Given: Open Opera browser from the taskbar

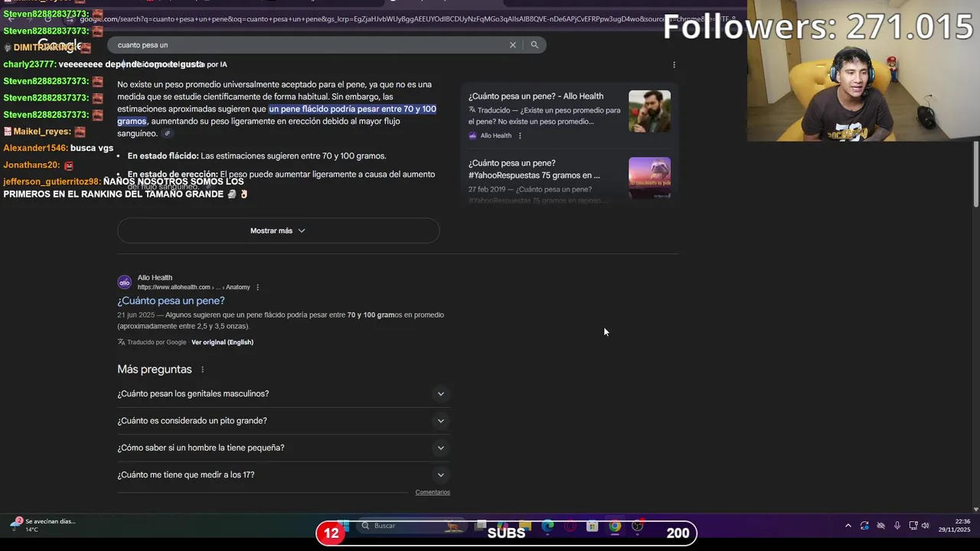Looking at the screenshot, I should tap(570, 526).
